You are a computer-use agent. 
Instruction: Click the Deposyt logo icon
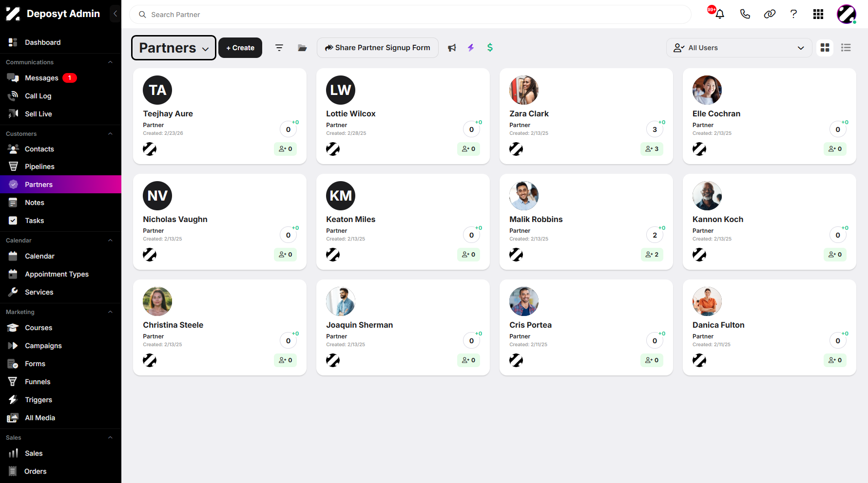tap(13, 14)
